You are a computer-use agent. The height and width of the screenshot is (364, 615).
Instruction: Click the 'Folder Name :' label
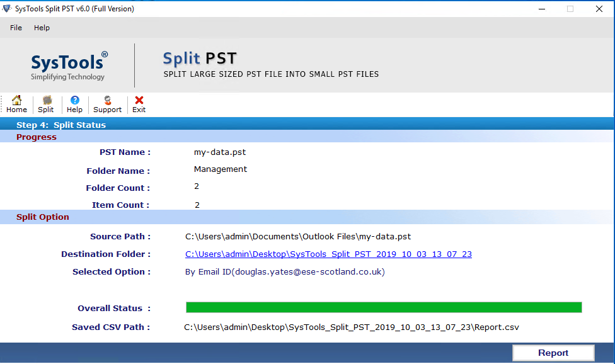[x=118, y=171]
